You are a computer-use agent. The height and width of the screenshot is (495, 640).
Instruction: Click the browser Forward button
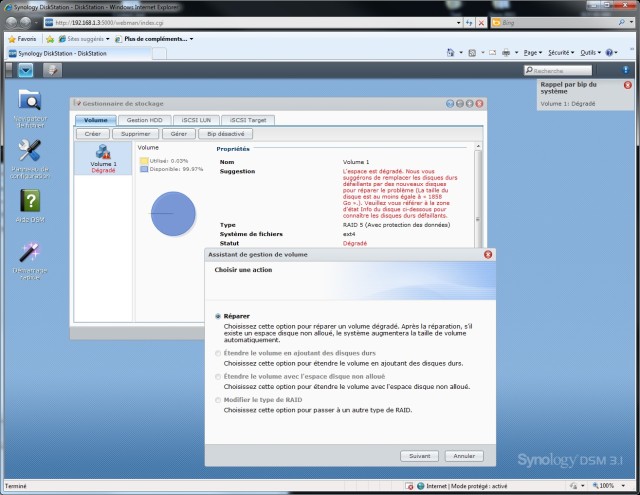[x=26, y=22]
